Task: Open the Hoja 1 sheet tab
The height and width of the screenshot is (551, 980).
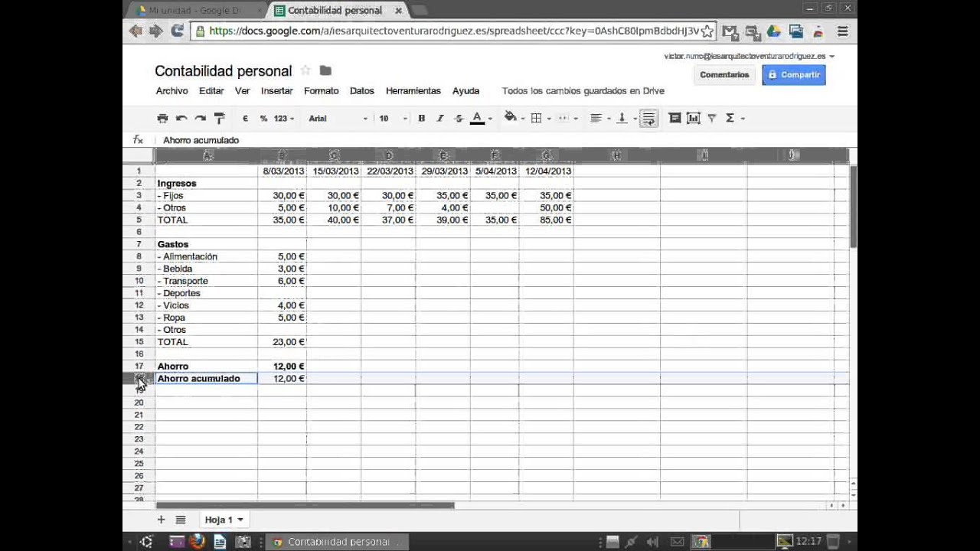Action: [224, 520]
